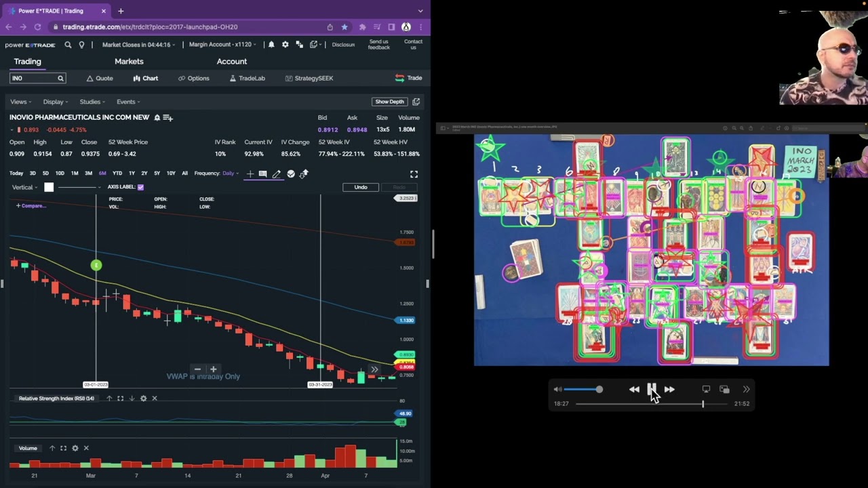This screenshot has width=868, height=488.
Task: Click the Trade button
Action: (x=409, y=78)
